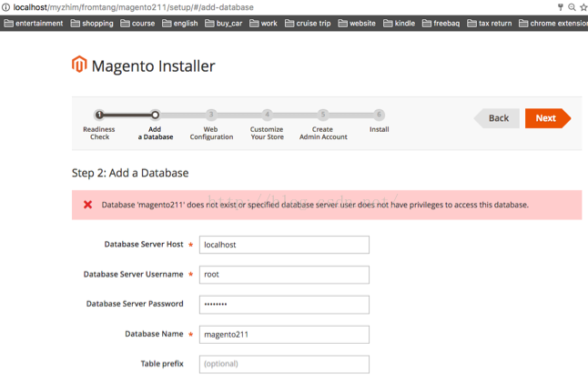Open the tax return bookmarks folder
The width and height of the screenshot is (588, 384).
coord(490,24)
